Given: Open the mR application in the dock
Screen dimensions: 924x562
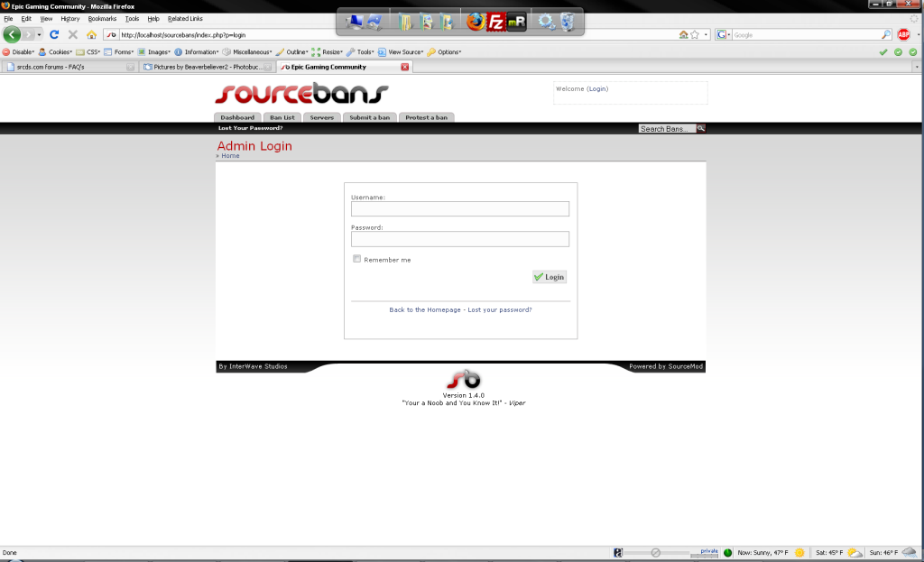Looking at the screenshot, I should [517, 23].
